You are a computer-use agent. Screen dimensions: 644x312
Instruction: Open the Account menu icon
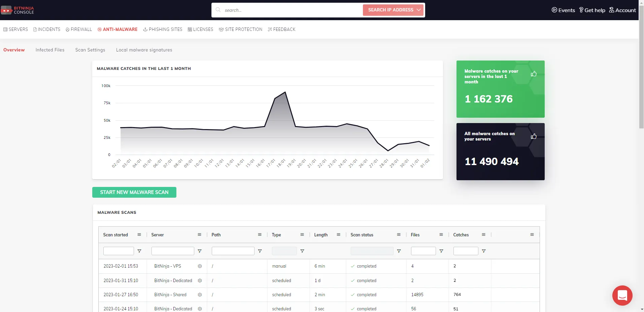click(x=612, y=10)
